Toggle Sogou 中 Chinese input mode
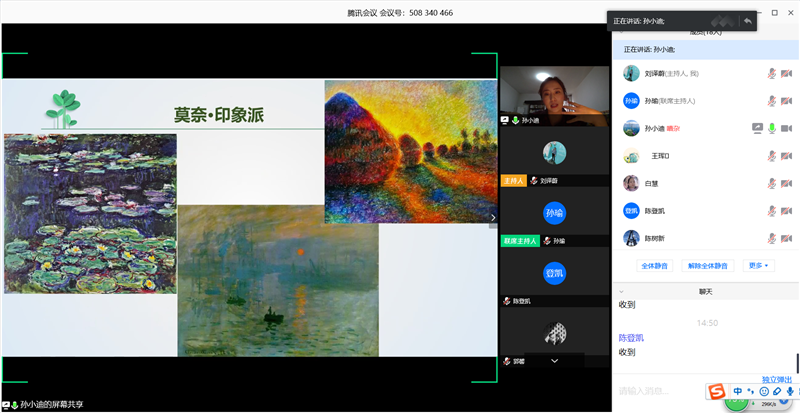Image resolution: width=800 pixels, height=413 pixels. pos(738,392)
